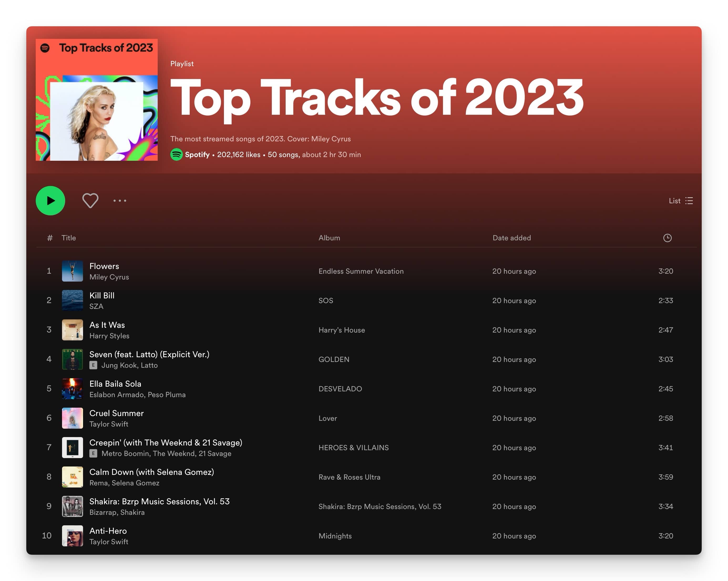Select Calm Down (with Selena Gomez) title

pos(151,472)
